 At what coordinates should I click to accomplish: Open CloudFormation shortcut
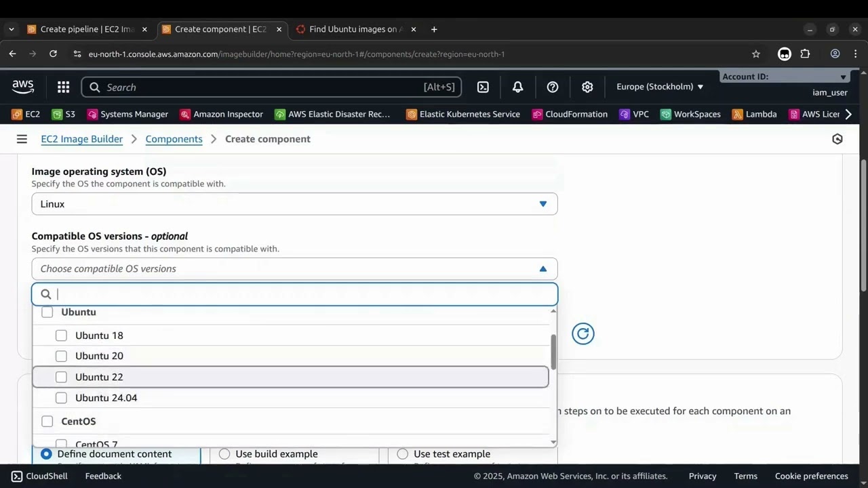[x=570, y=114]
